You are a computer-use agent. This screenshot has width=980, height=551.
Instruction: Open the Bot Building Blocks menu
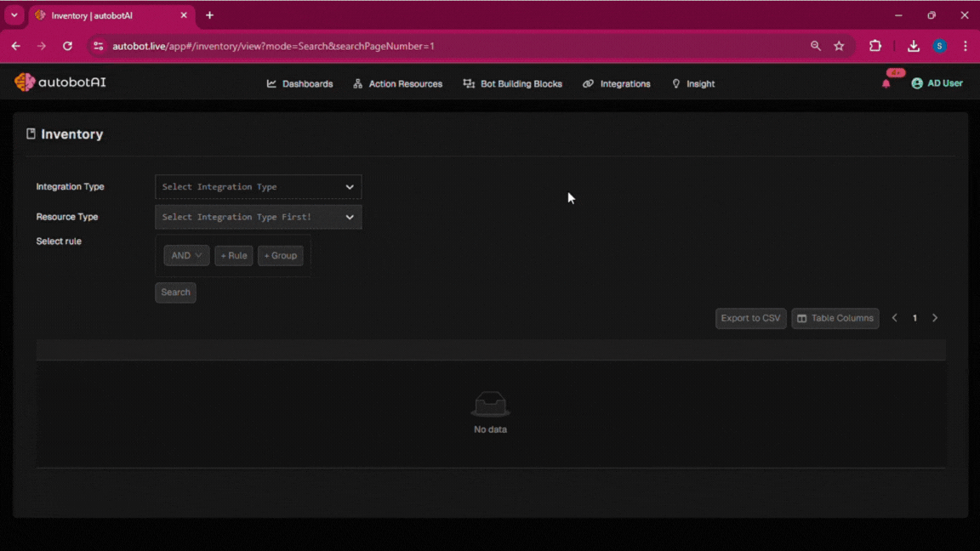click(512, 83)
